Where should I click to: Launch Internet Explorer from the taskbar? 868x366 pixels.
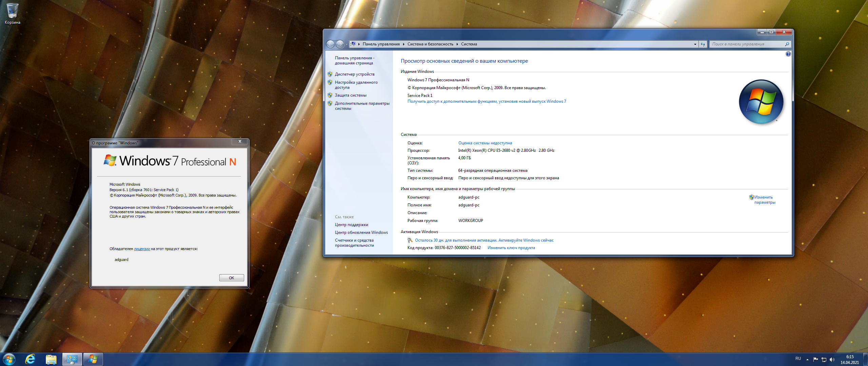(31, 359)
